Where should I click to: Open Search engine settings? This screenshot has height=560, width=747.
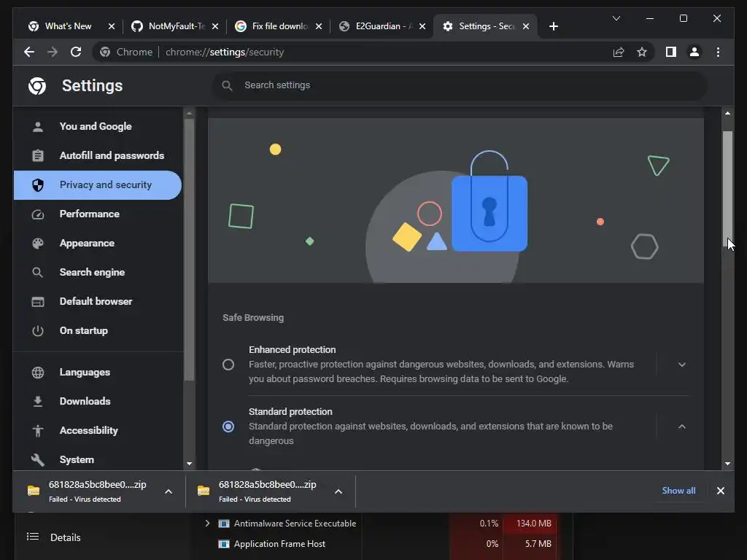click(98, 273)
